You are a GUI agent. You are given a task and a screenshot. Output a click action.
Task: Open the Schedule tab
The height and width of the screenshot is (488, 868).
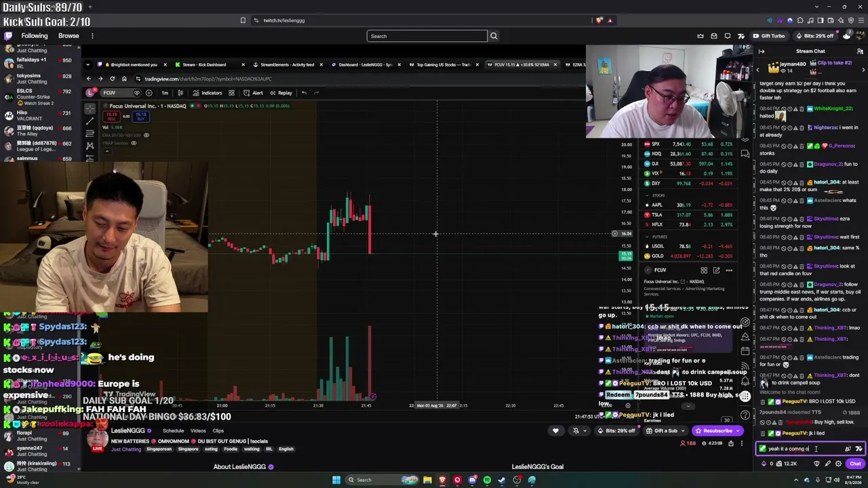tap(173, 430)
